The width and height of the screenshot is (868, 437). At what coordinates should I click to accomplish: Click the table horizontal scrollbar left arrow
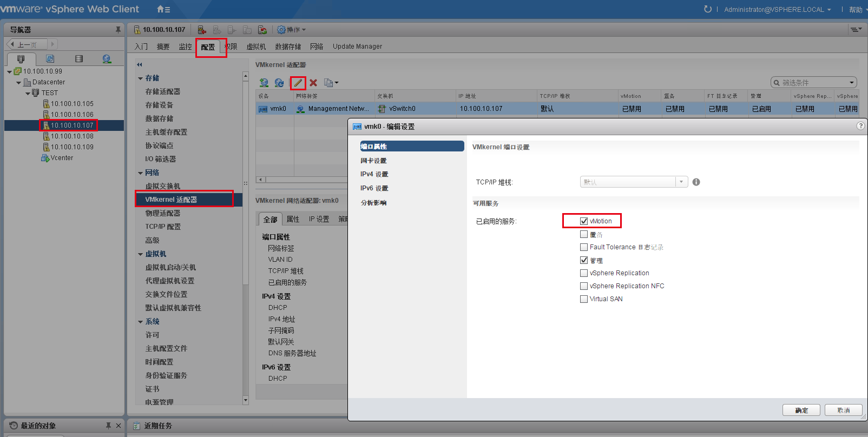[260, 180]
